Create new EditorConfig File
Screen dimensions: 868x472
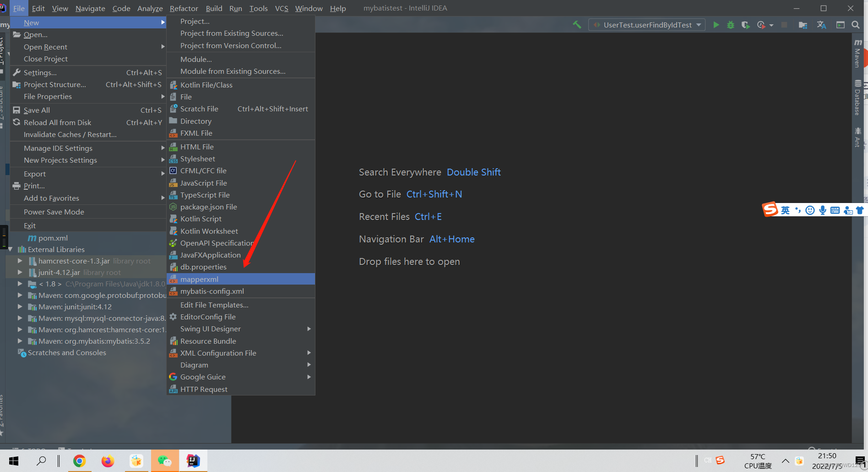click(241, 317)
